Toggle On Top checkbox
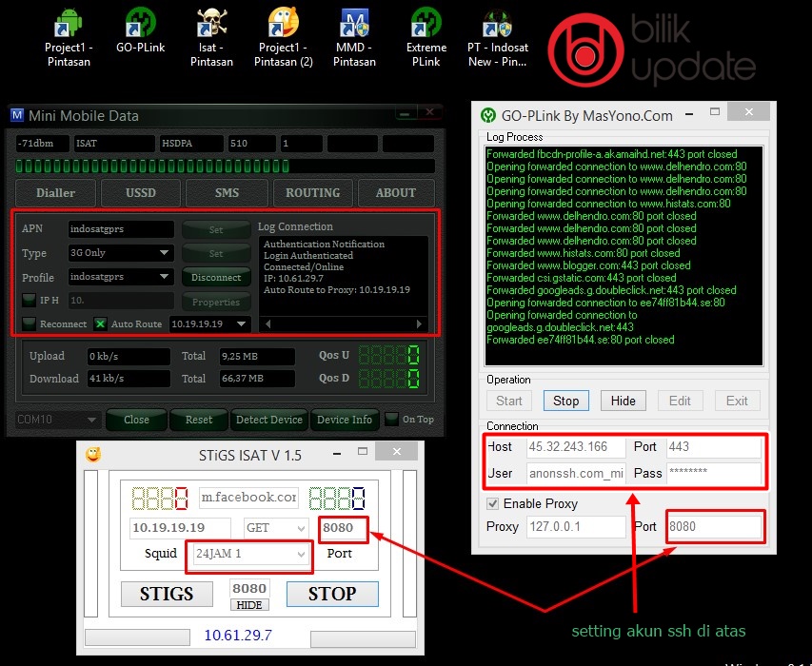This screenshot has height=666, width=812. [x=391, y=419]
